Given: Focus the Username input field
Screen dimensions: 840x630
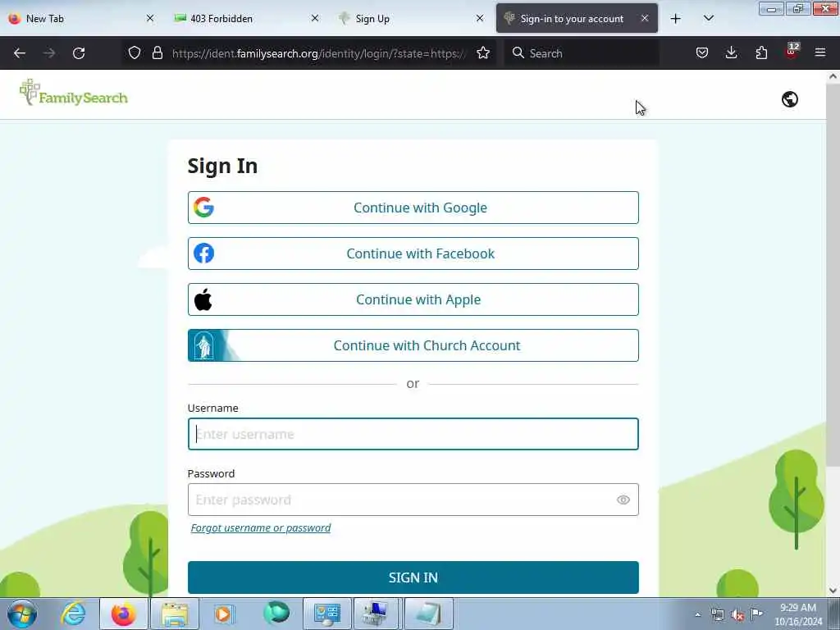Looking at the screenshot, I should tap(413, 434).
